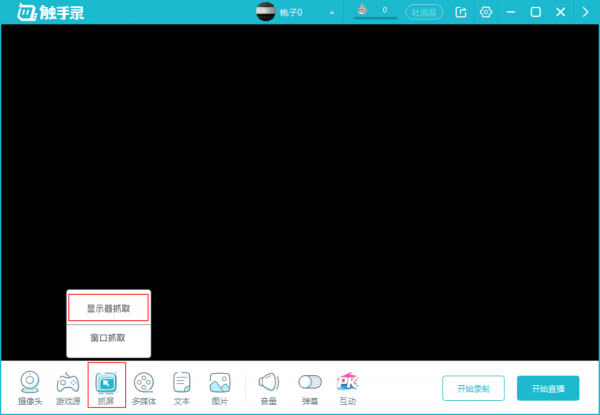Open the camera (摄像头) source
This screenshot has width=600, height=415.
30,384
